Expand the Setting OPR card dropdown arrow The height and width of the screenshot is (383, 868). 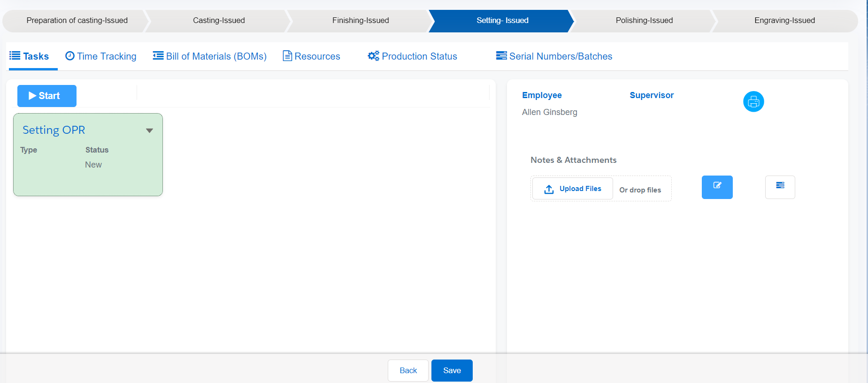(149, 130)
